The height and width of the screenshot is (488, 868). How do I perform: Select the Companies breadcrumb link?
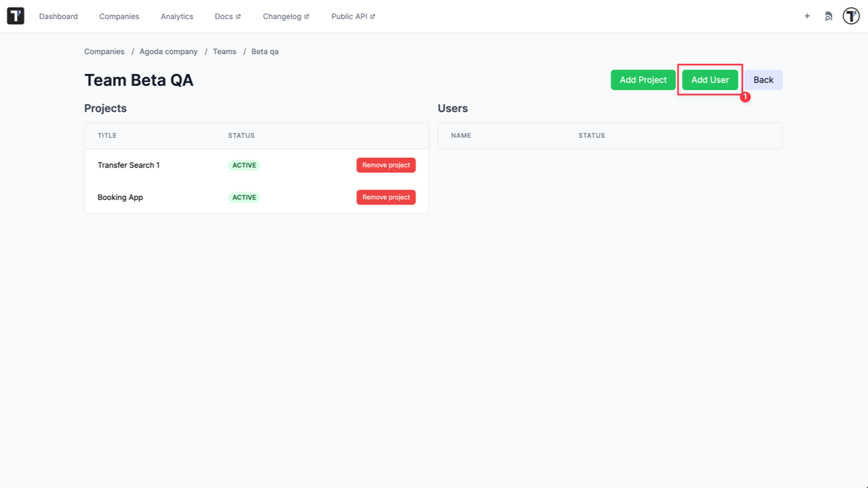click(104, 51)
